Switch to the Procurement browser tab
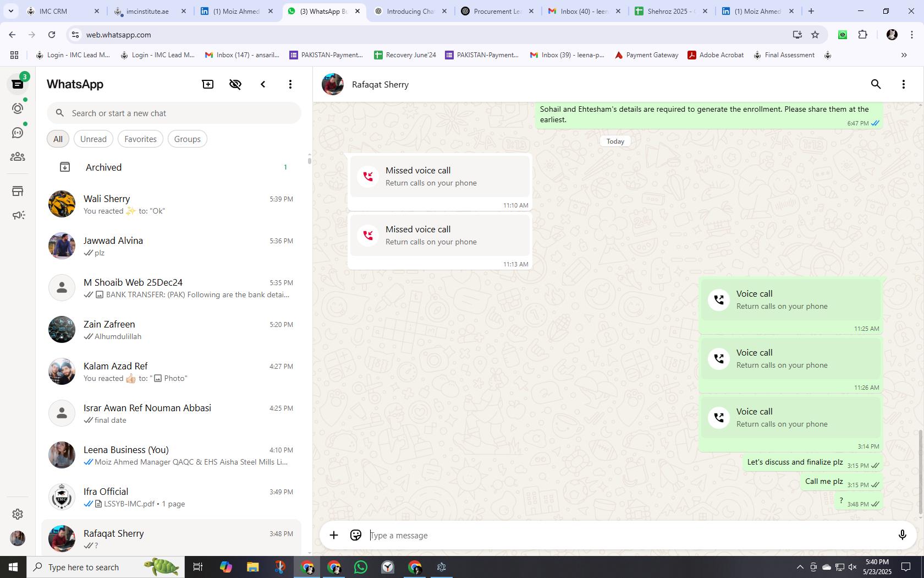This screenshot has height=578, width=924. [x=498, y=11]
